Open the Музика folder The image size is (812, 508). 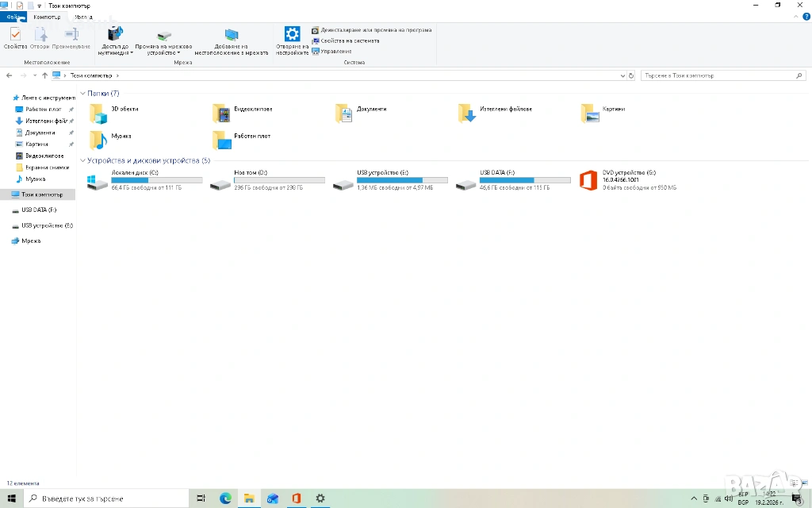click(x=99, y=140)
